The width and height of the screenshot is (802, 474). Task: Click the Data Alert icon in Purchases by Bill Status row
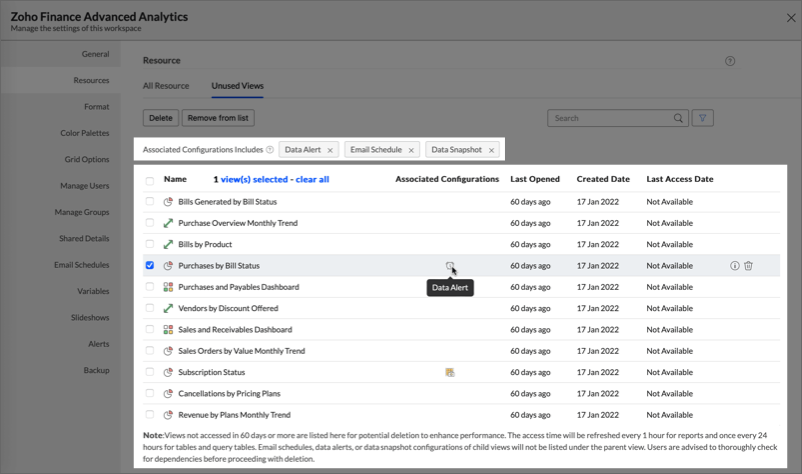[x=449, y=265]
